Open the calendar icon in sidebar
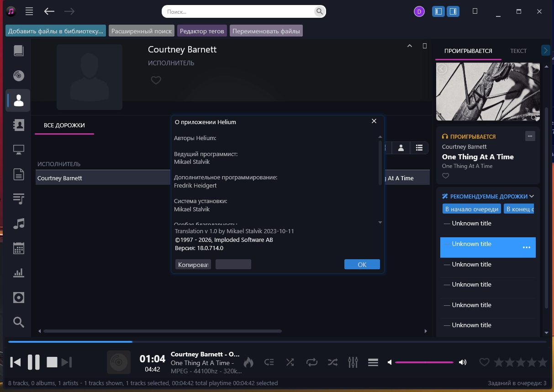 click(x=19, y=248)
